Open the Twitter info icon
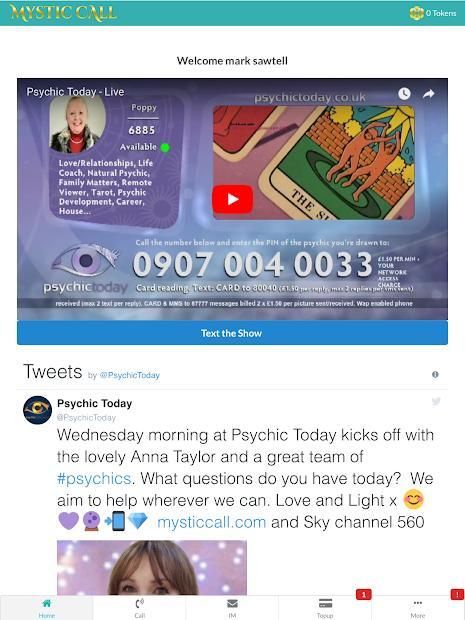Screen dimensions: 465x620 point(435,374)
